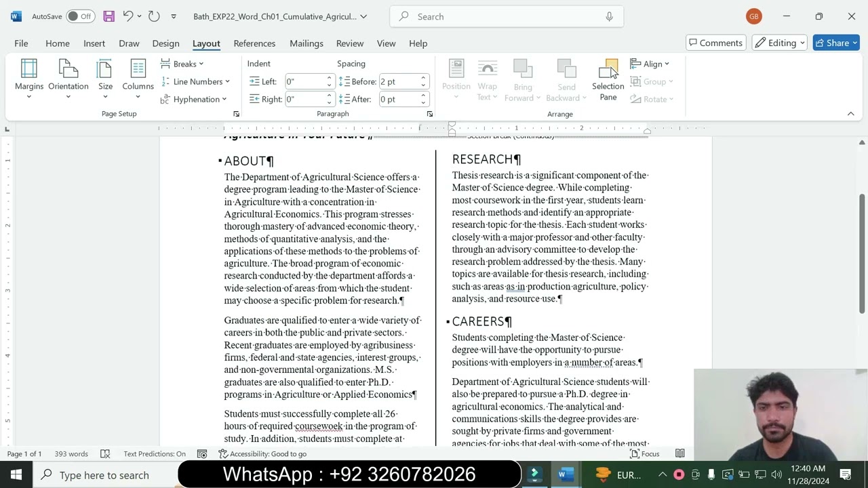Click the Search box in title bar
The width and height of the screenshot is (868, 488).
click(507, 16)
